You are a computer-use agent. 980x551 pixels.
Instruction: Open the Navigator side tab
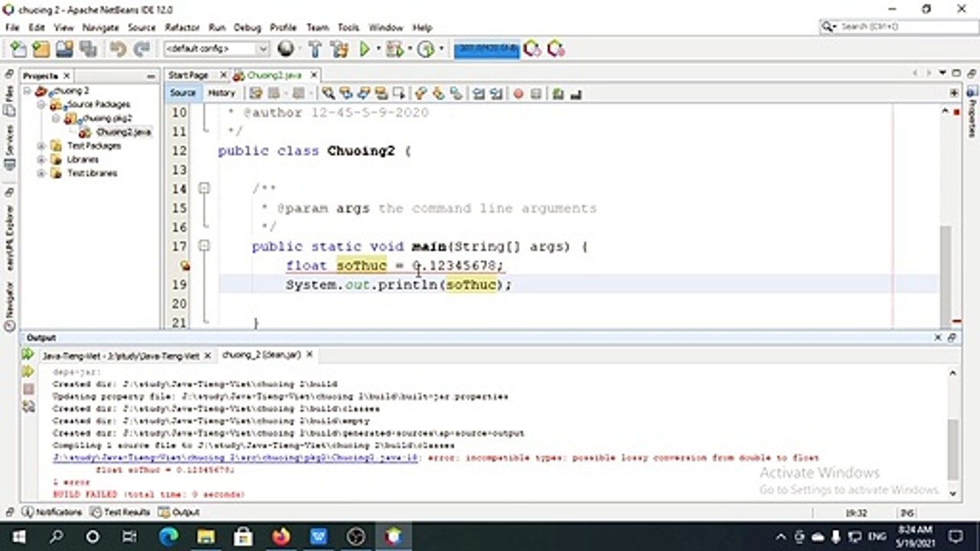9,306
